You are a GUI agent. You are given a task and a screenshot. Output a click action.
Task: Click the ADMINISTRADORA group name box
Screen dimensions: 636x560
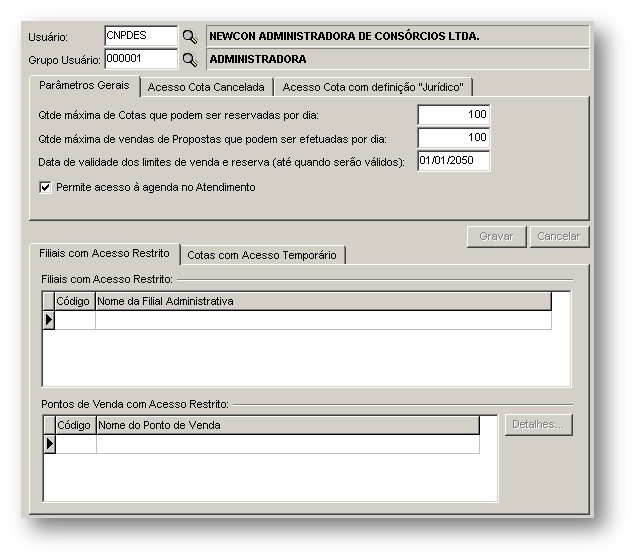pyautogui.click(x=398, y=59)
